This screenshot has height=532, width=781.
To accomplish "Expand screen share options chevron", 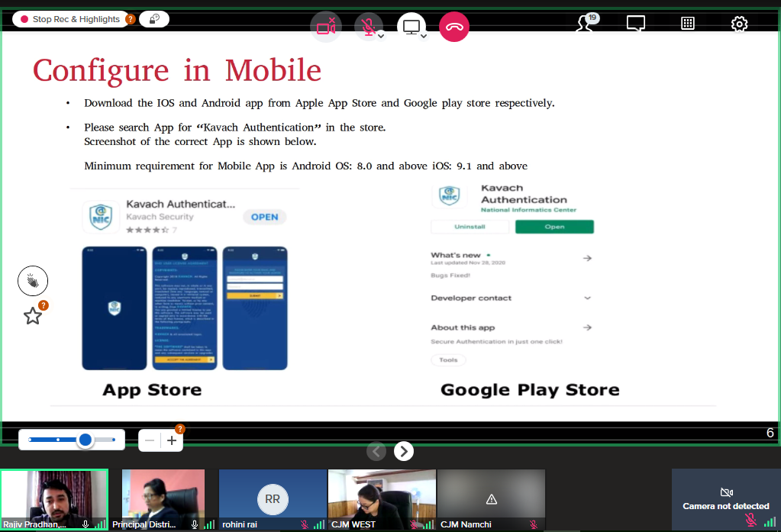I will [x=424, y=36].
